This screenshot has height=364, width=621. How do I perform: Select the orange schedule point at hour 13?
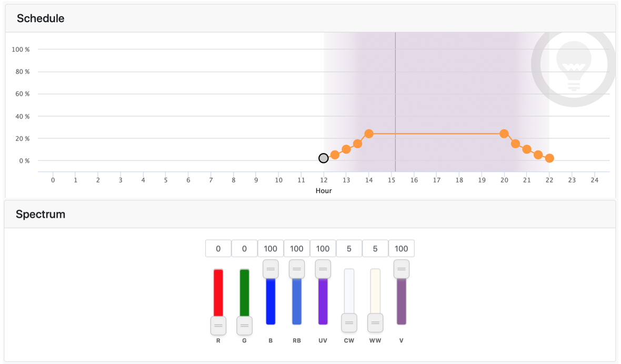[x=346, y=149]
